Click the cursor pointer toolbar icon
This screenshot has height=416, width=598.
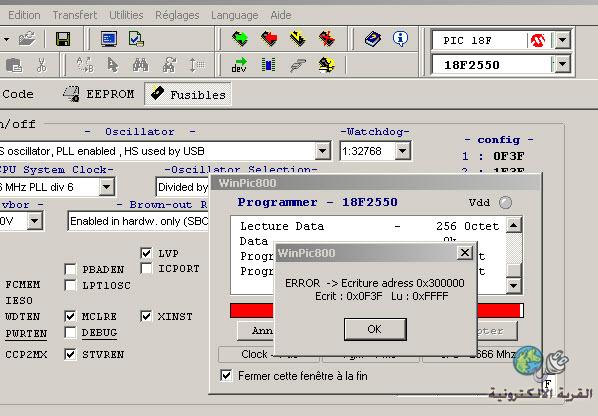point(113,65)
